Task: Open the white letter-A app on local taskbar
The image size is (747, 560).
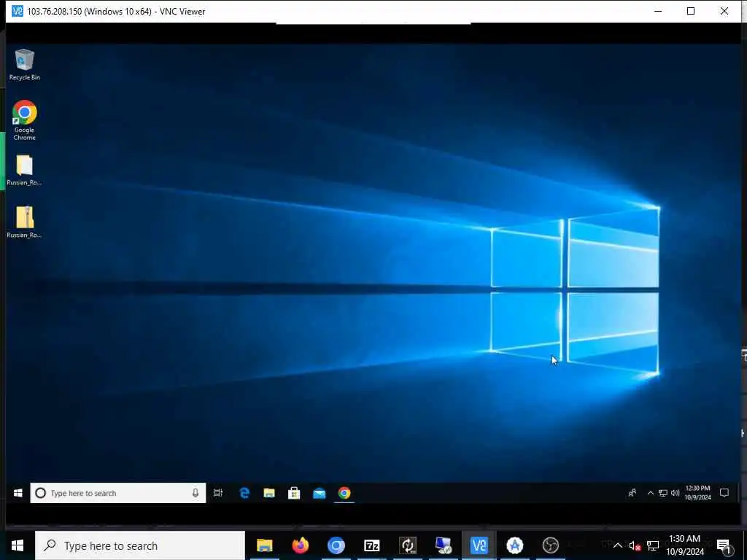Action: click(x=514, y=545)
